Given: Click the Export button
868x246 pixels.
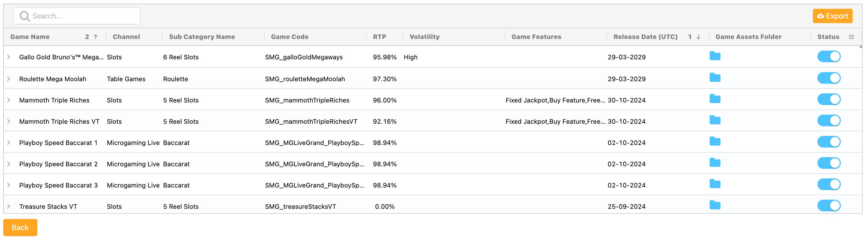Looking at the screenshot, I should [832, 16].
